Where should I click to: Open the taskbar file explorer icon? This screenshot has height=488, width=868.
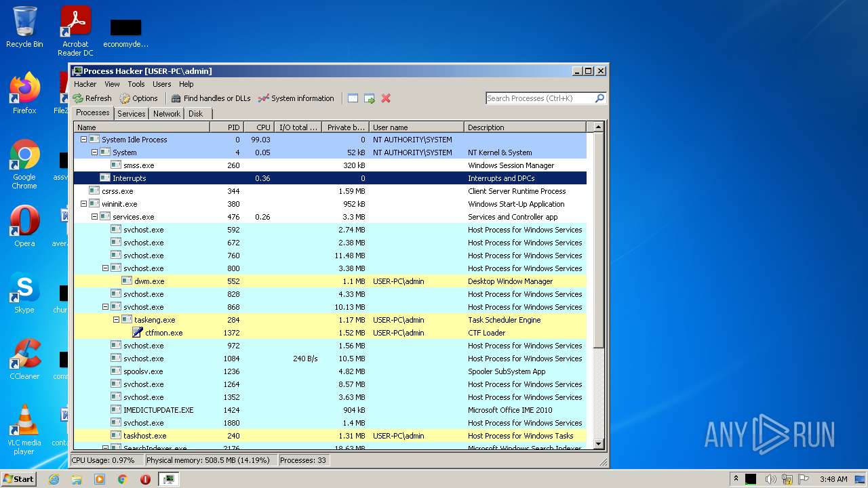tap(77, 479)
